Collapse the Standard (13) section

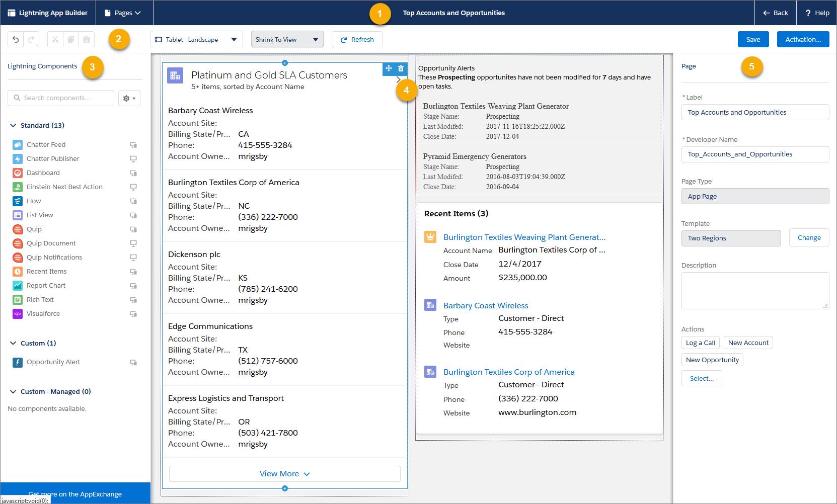click(13, 125)
